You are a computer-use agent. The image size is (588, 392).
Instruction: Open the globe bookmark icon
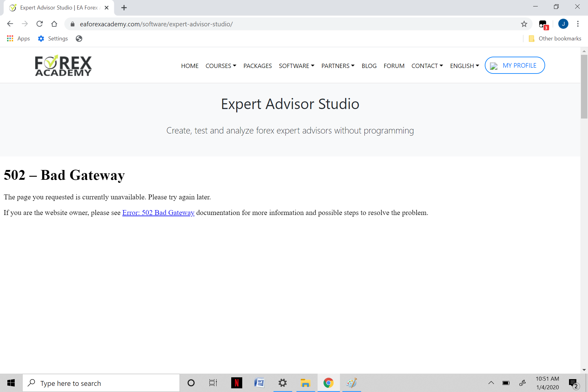point(79,39)
